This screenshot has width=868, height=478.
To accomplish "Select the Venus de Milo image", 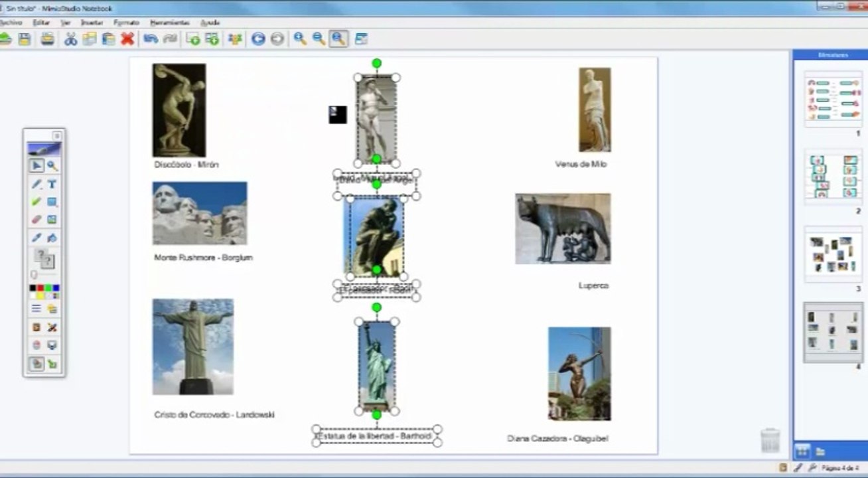I will pyautogui.click(x=595, y=110).
